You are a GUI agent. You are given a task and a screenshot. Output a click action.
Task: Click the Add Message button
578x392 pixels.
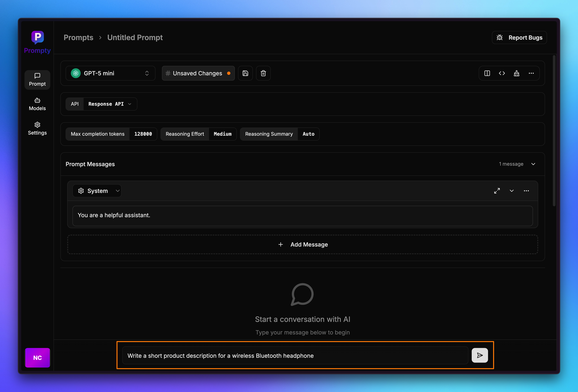point(302,244)
